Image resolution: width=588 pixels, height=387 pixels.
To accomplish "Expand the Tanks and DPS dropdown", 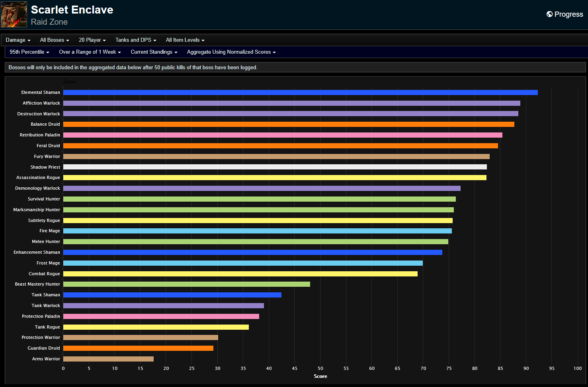I will [x=135, y=40].
